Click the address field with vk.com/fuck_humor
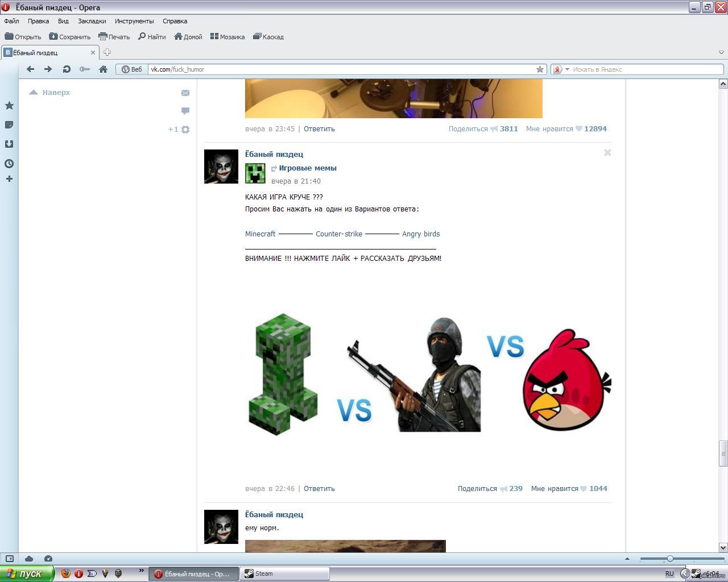Screen dimensions: 728x582 (341, 69)
